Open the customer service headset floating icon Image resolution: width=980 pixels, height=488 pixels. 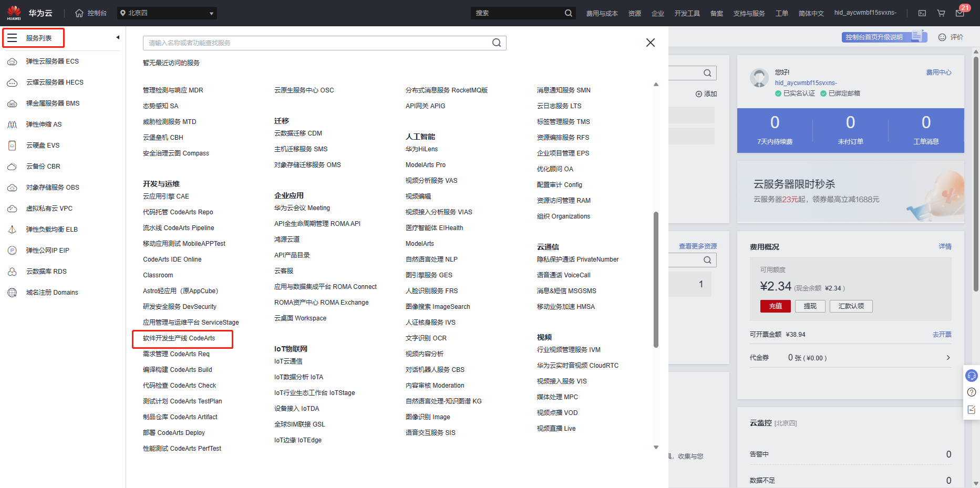(972, 376)
